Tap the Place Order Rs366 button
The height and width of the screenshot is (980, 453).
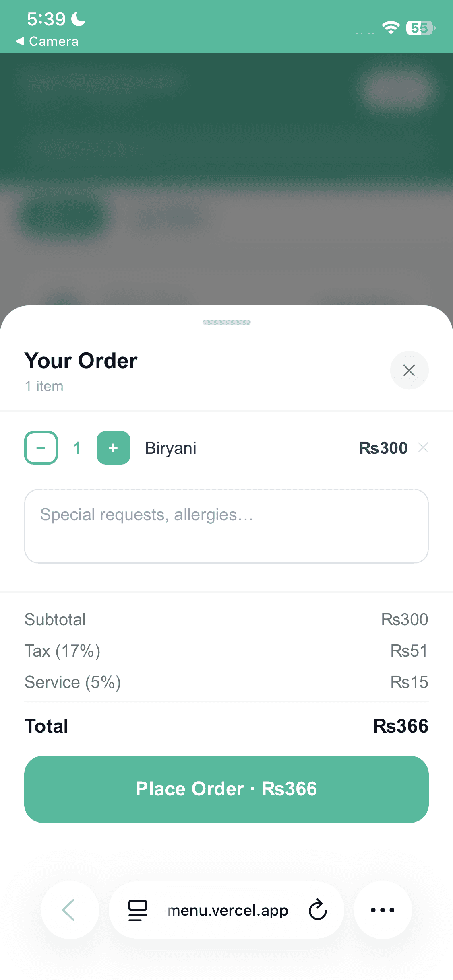(x=226, y=789)
